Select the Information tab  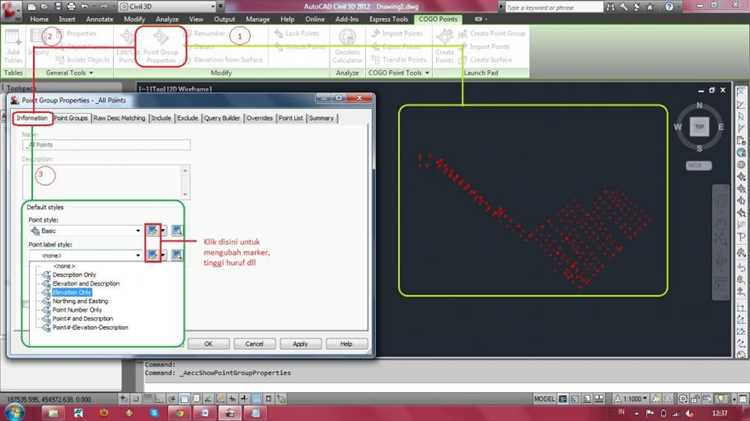click(33, 118)
